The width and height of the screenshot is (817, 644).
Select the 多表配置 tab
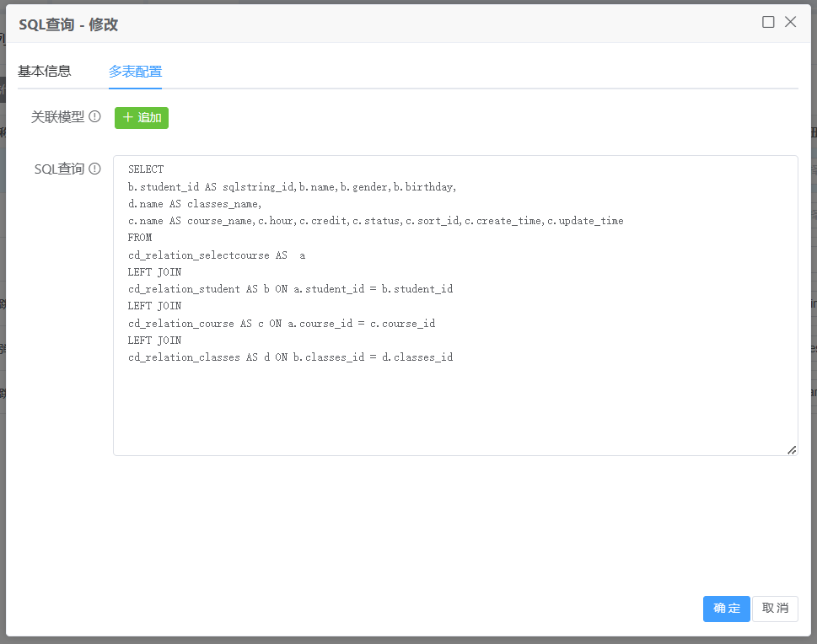coord(135,71)
